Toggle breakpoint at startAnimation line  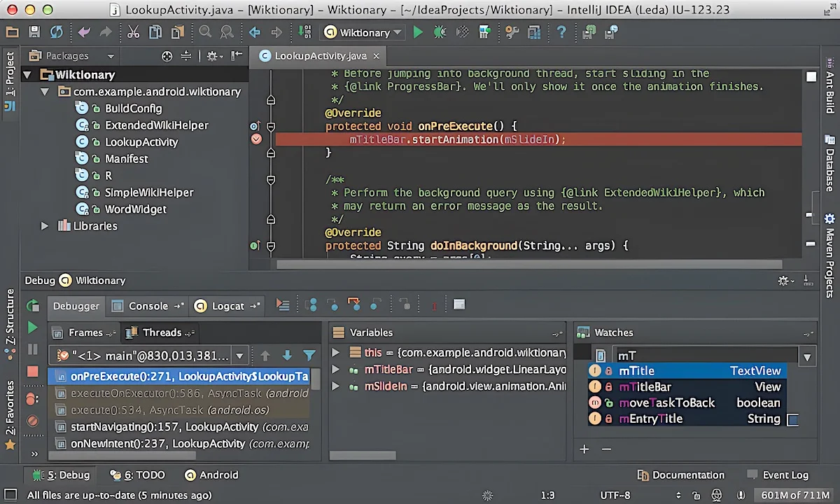(256, 139)
